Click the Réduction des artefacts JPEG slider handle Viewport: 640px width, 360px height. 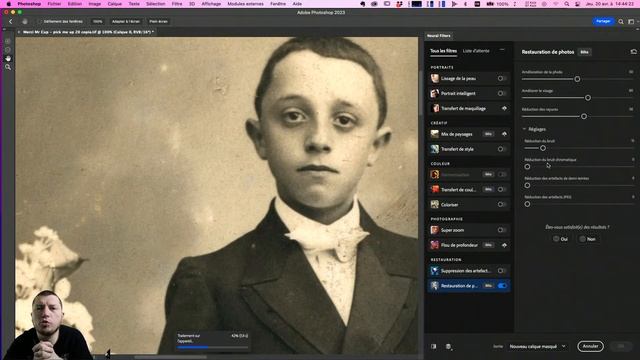527,204
